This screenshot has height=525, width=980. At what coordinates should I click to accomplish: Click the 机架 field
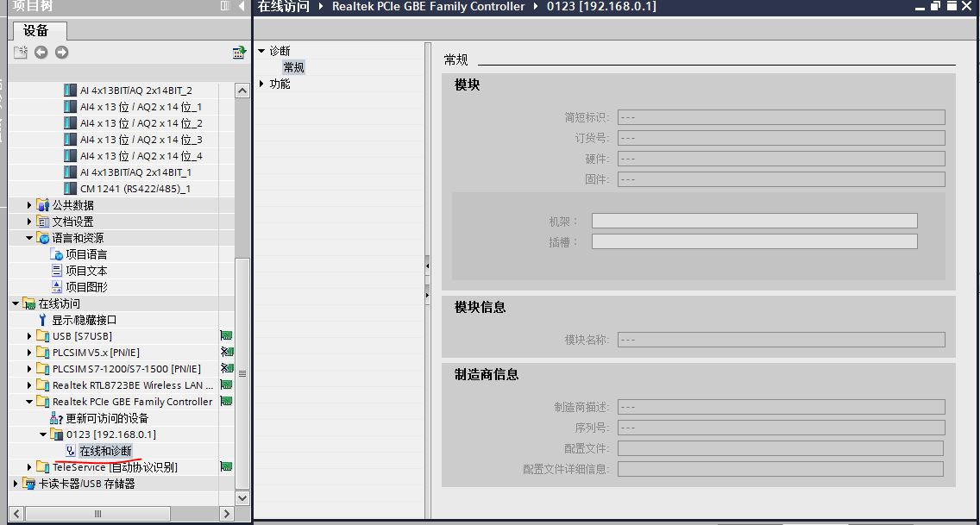pos(754,221)
